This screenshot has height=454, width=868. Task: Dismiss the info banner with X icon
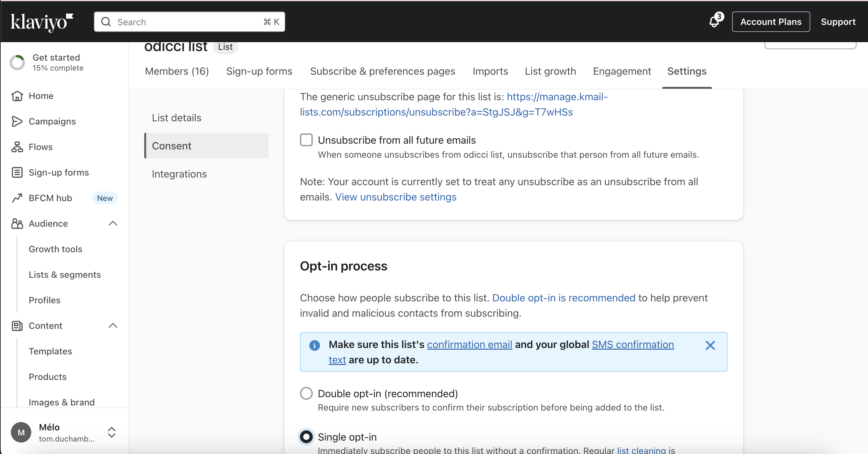pyautogui.click(x=710, y=345)
